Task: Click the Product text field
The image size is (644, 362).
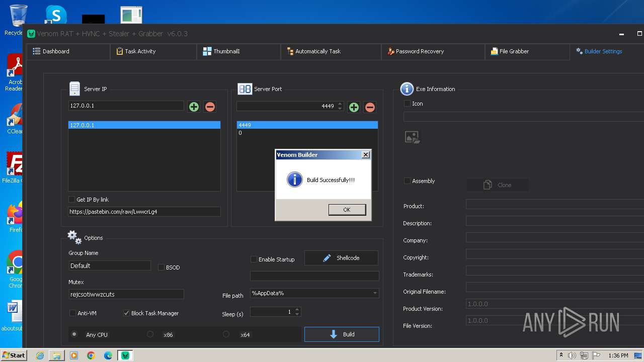Action: 554,204
